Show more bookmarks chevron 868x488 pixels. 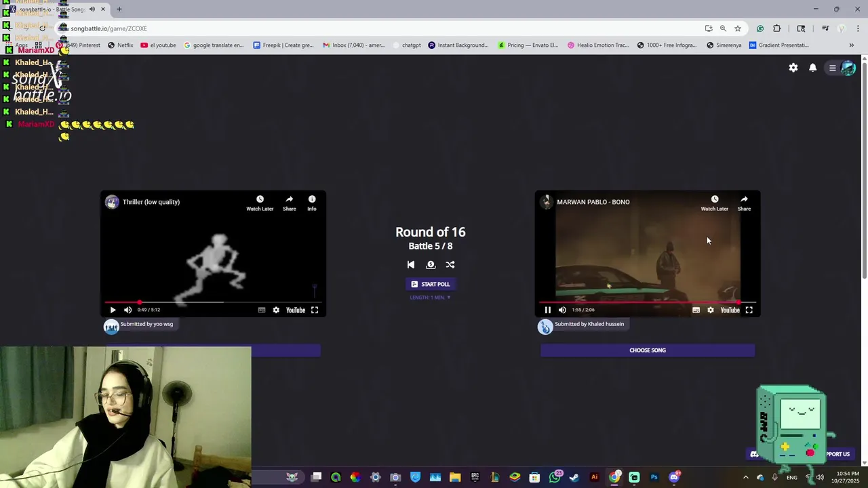coord(852,45)
